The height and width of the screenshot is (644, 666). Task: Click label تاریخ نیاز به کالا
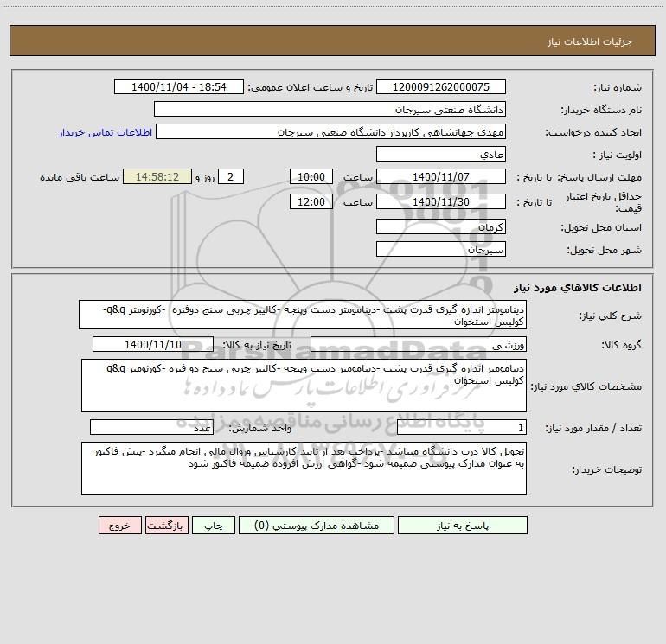257,345
